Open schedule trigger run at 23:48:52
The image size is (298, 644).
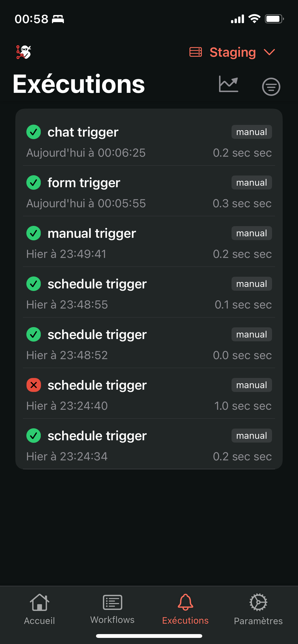pos(149,343)
